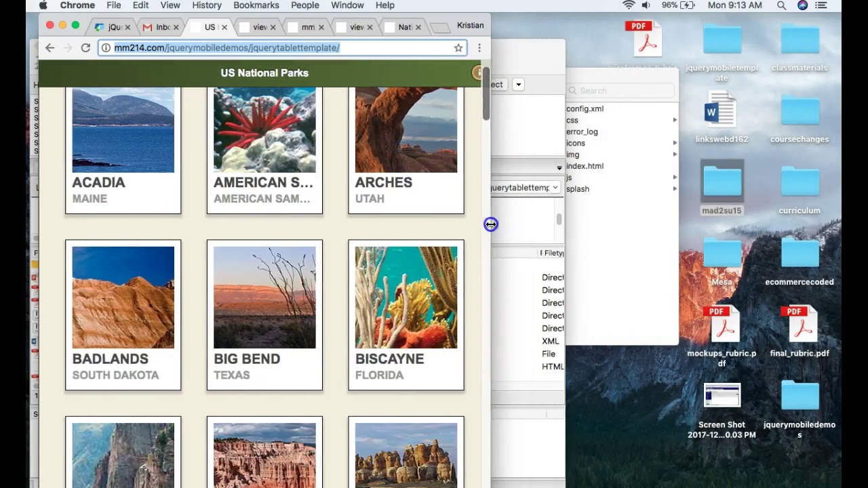Go back with Chrome's back arrow
Image resolution: width=868 pixels, height=488 pixels.
point(50,47)
